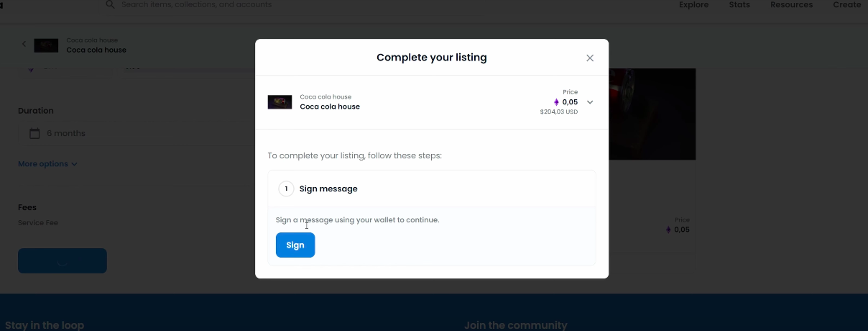Screen dimensions: 868x331
Task: Click the loading listing button
Action: (63, 261)
